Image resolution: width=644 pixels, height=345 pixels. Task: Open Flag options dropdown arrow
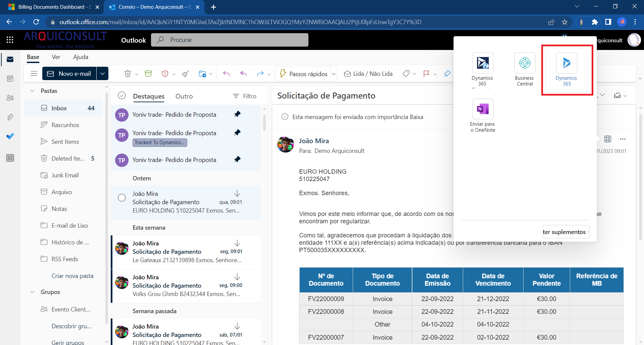point(435,74)
